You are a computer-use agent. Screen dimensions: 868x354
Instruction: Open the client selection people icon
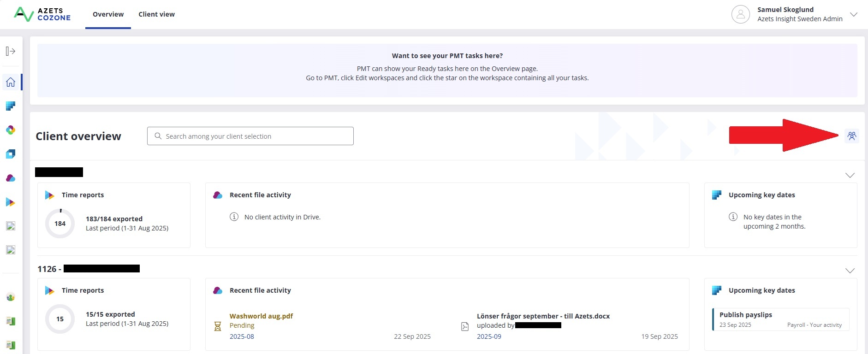click(851, 136)
